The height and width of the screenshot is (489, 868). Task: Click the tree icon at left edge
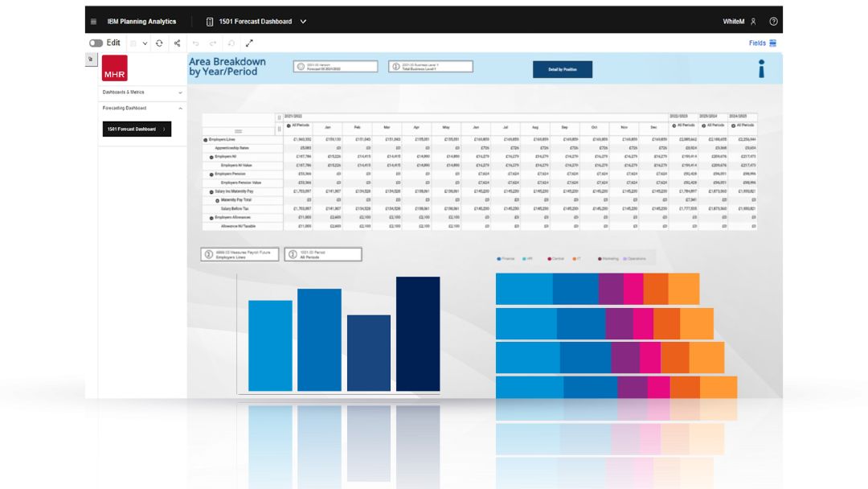pyautogui.click(x=91, y=60)
